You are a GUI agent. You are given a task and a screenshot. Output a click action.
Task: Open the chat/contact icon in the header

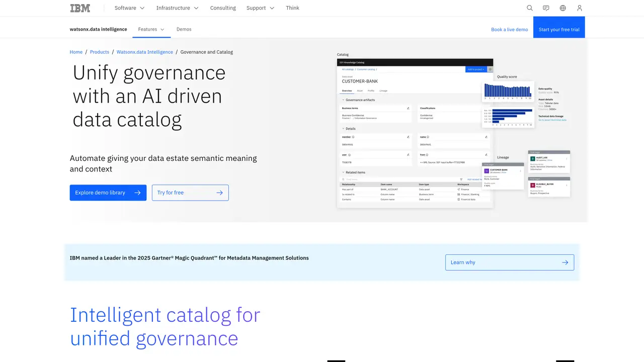[x=546, y=8]
